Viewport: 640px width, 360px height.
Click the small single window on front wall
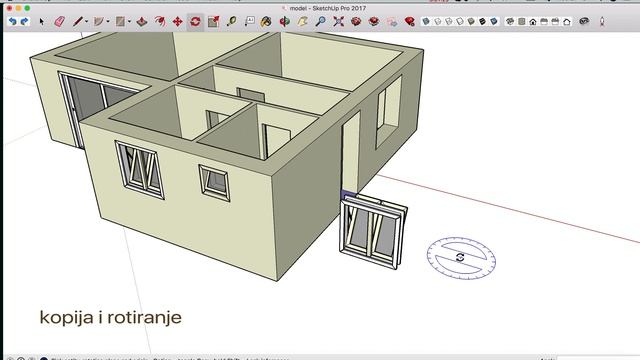214,183
